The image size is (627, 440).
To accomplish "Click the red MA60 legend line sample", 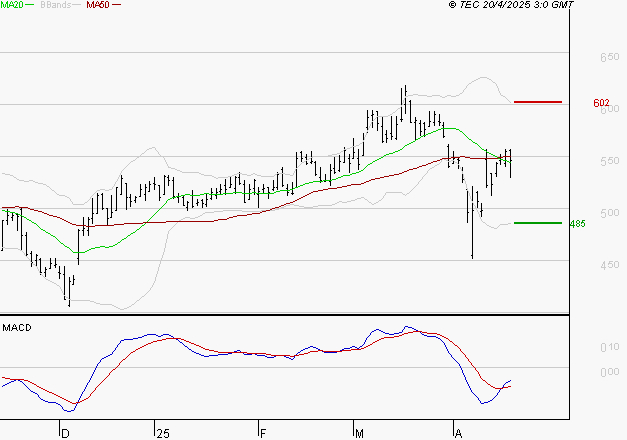I will [117, 6].
